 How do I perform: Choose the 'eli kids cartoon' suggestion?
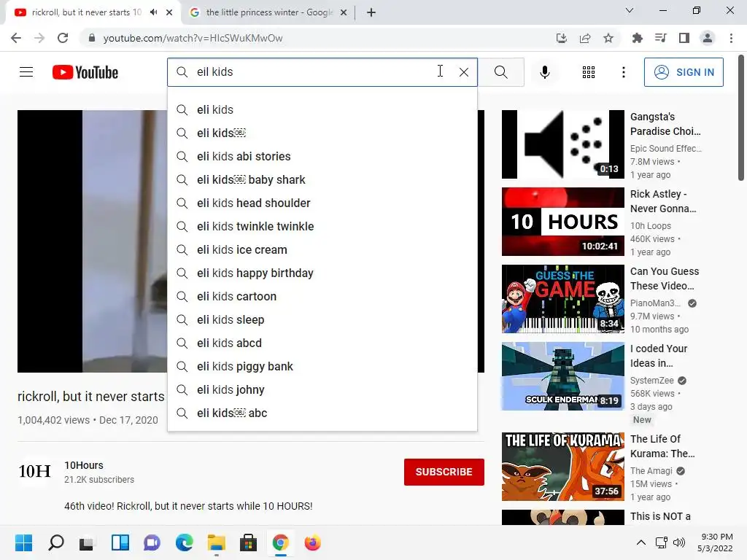(322, 296)
